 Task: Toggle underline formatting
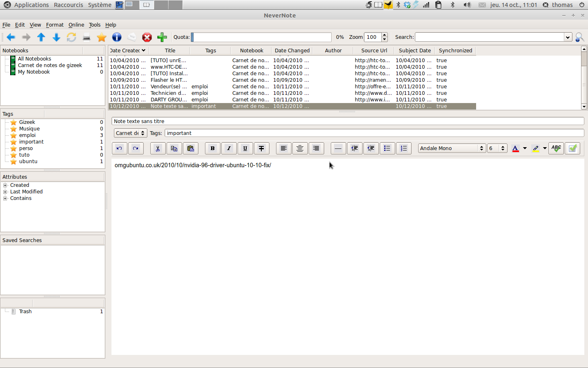[245, 148]
